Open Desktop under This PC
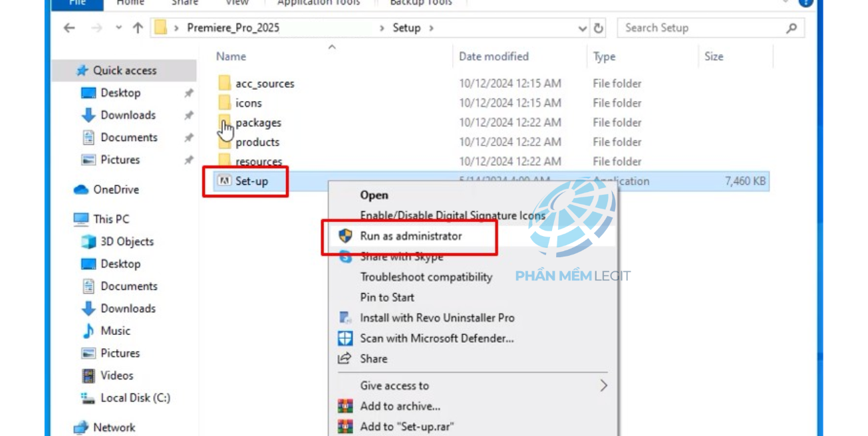868x436 pixels. 120,264
